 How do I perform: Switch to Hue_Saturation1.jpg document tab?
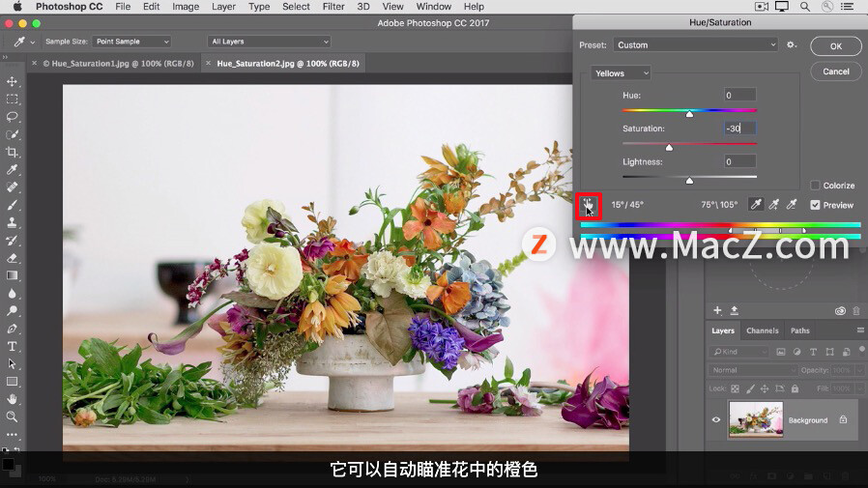coord(118,64)
